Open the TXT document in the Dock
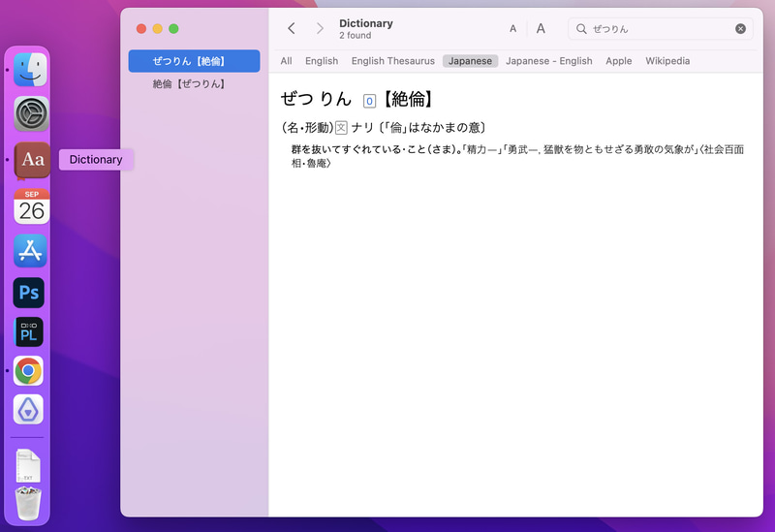The width and height of the screenshot is (775, 532). point(28,465)
